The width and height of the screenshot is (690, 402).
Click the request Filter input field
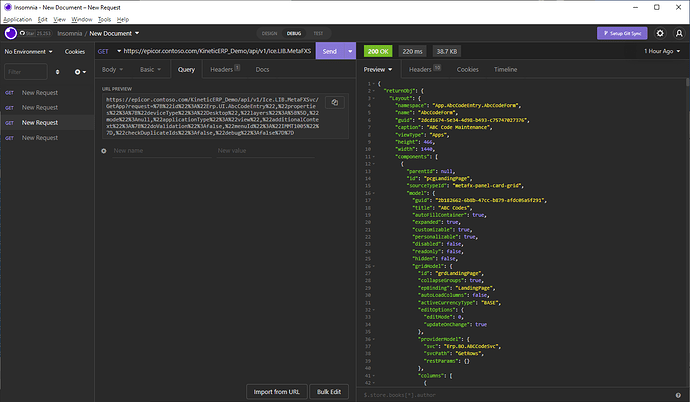pos(27,72)
